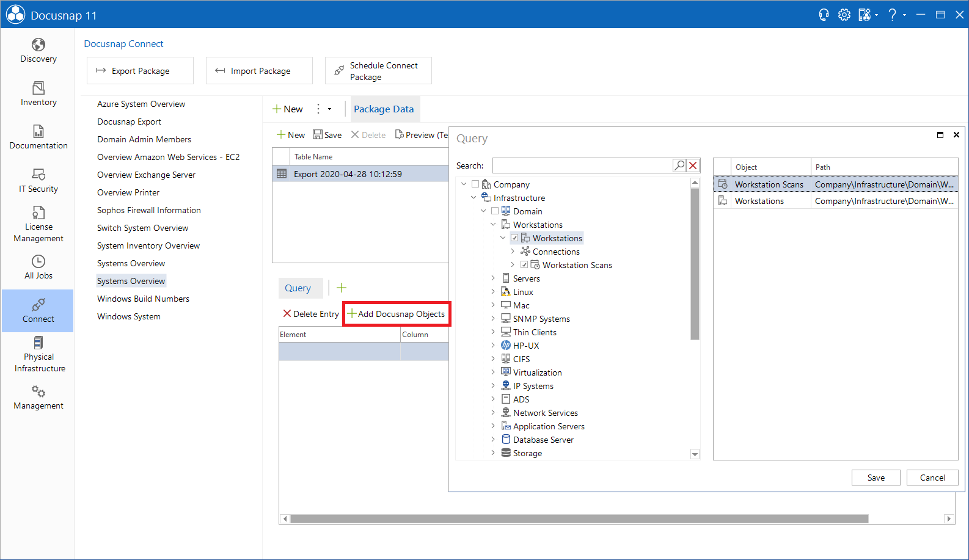Screen dimensions: 969x560
Task: Show All Jobs
Action: click(x=38, y=267)
